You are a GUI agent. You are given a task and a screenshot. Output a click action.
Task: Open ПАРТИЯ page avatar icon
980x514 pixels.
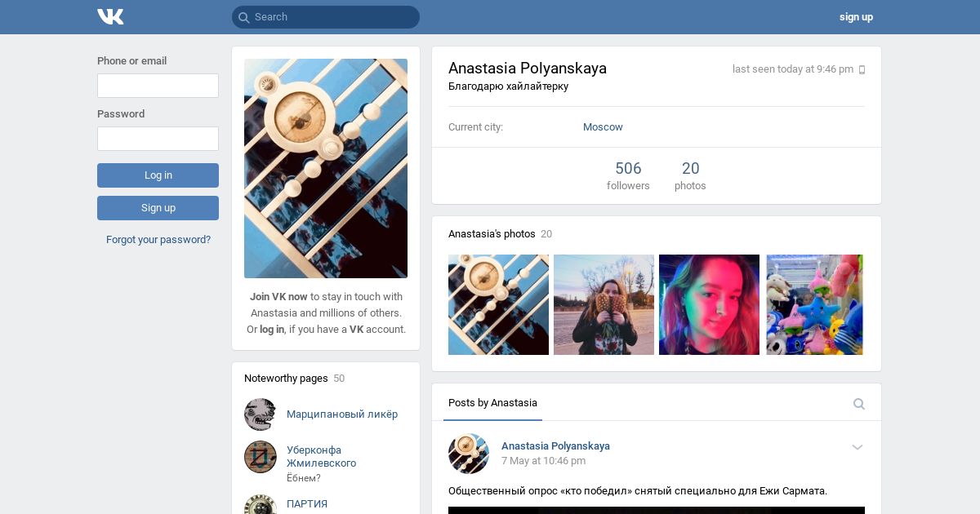(261, 504)
